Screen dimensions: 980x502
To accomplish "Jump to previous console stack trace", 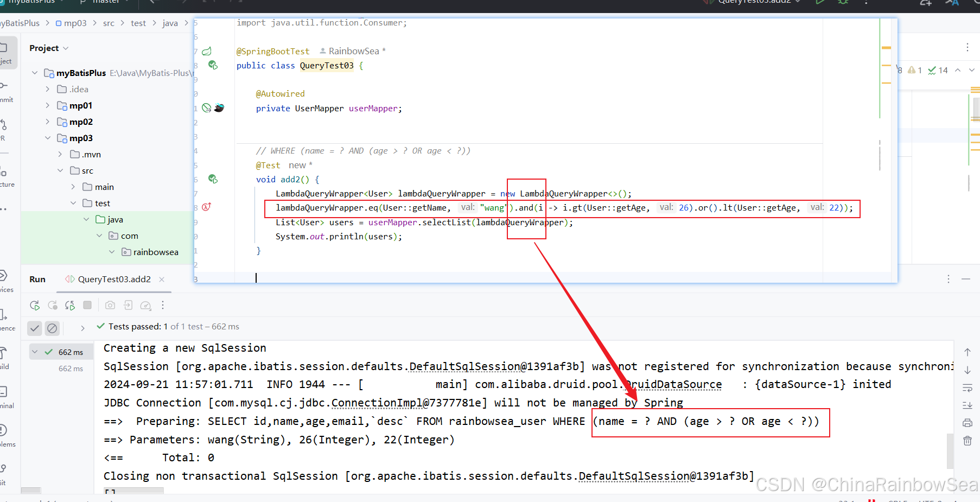I will pyautogui.click(x=968, y=352).
